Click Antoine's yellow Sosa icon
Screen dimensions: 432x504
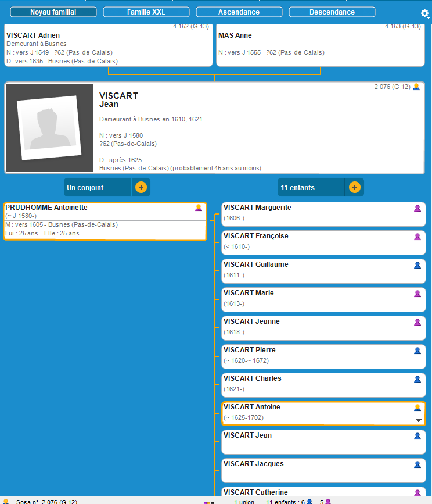coord(417,408)
